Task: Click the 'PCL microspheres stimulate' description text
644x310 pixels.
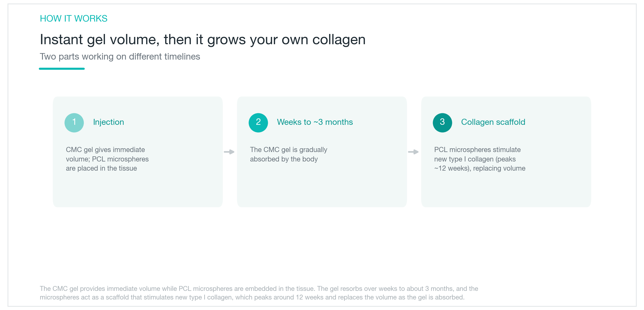Action: tap(479, 159)
